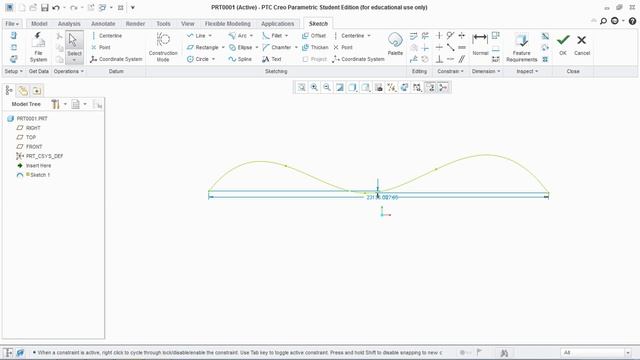The image size is (640, 360).
Task: Pick the Spline tool
Action: tap(240, 59)
